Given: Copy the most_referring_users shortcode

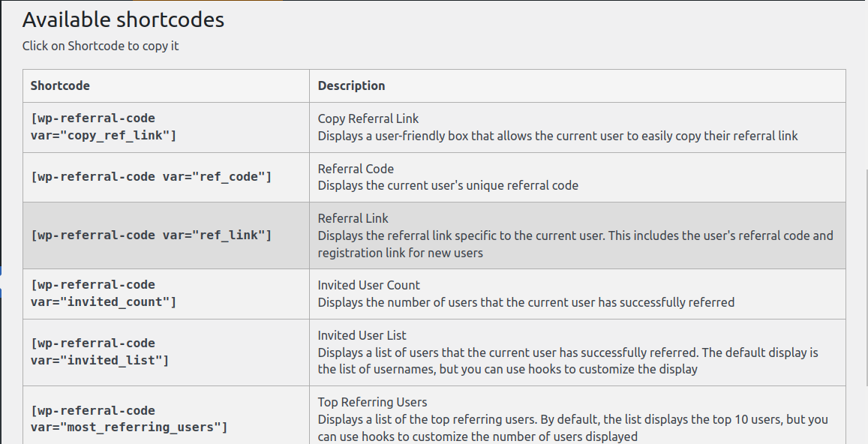Looking at the screenshot, I should (x=129, y=419).
